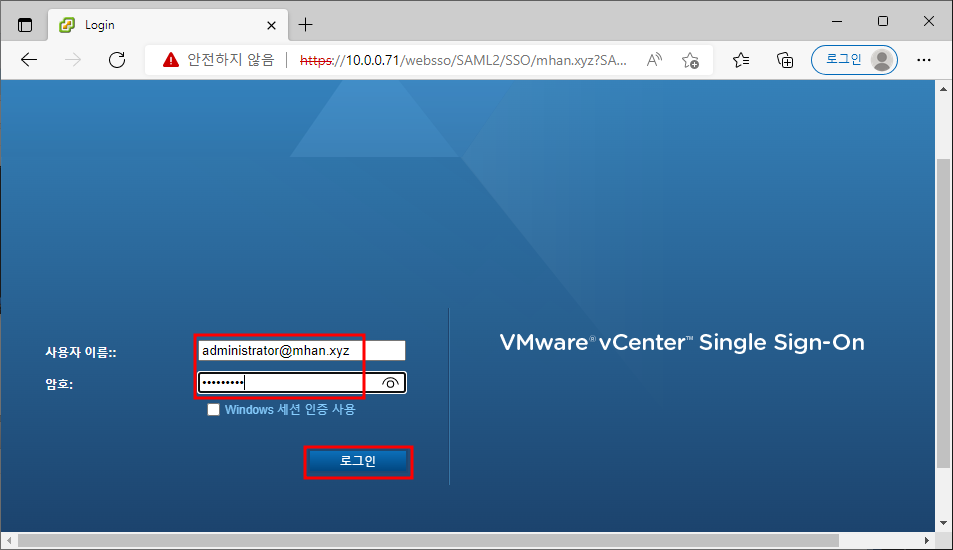The image size is (953, 550).
Task: Click the vertical scrollbar thumb
Action: 943,313
